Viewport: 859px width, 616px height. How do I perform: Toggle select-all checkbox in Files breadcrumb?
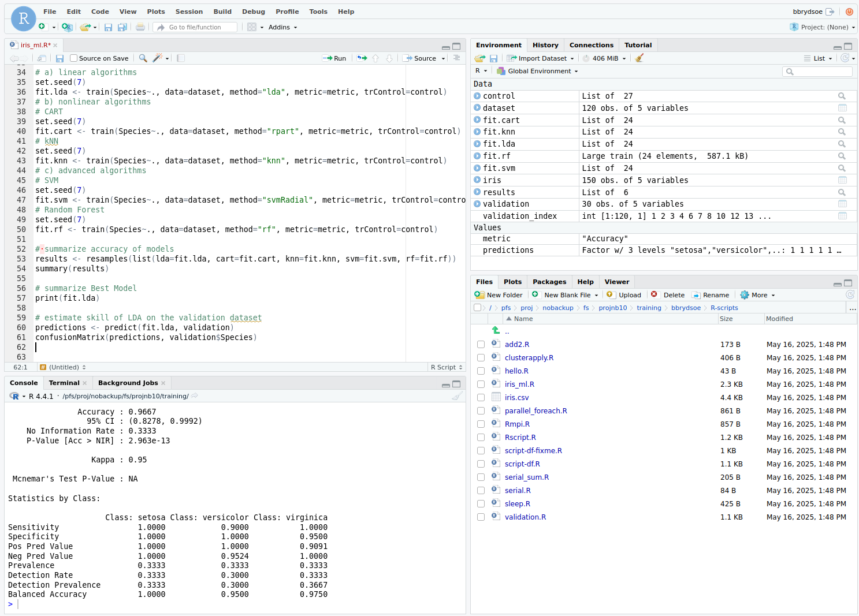(477, 308)
